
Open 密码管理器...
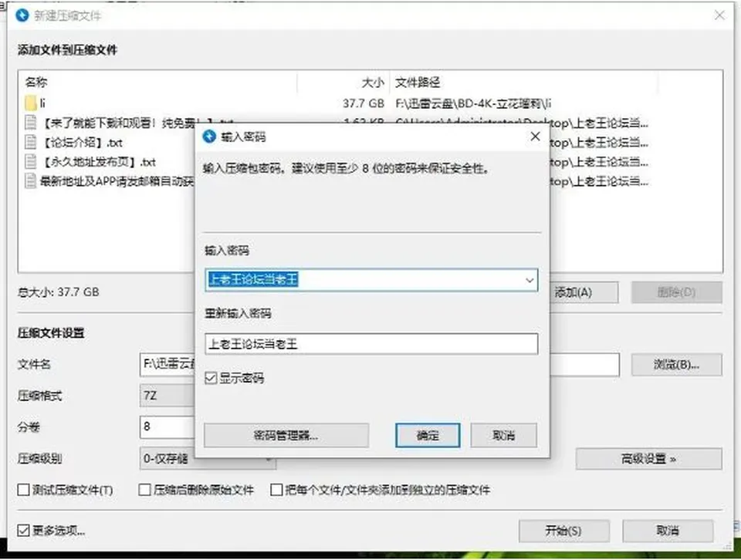pos(286,435)
